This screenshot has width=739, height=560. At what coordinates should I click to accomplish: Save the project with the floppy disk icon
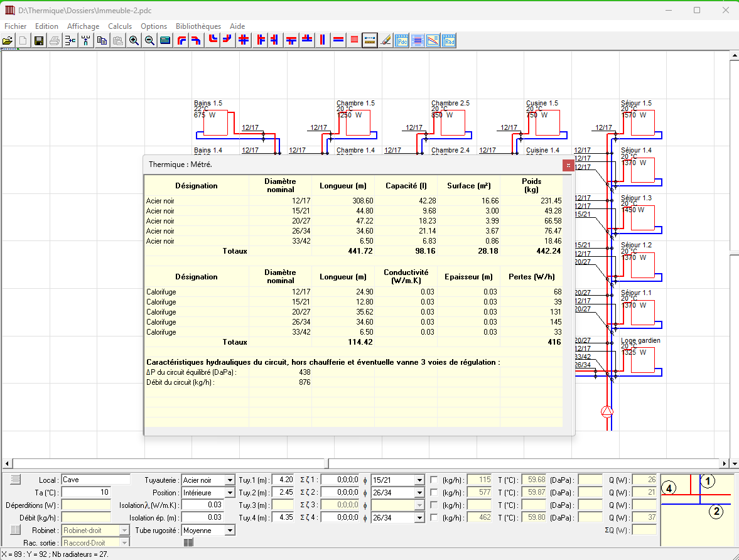point(39,41)
